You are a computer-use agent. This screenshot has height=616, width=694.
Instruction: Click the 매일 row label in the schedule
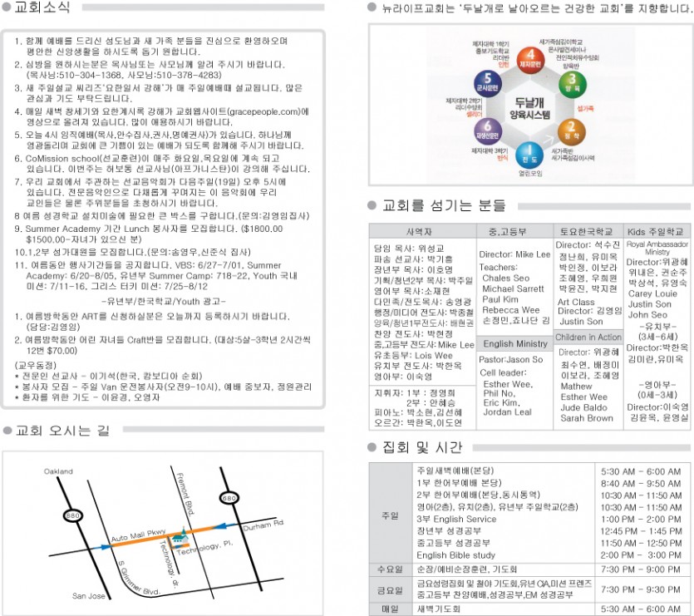pyautogui.click(x=390, y=609)
